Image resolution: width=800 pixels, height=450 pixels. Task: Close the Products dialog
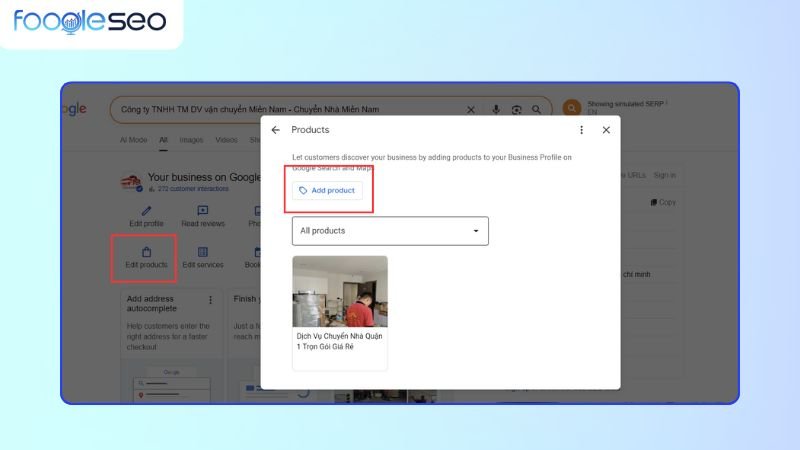click(606, 130)
